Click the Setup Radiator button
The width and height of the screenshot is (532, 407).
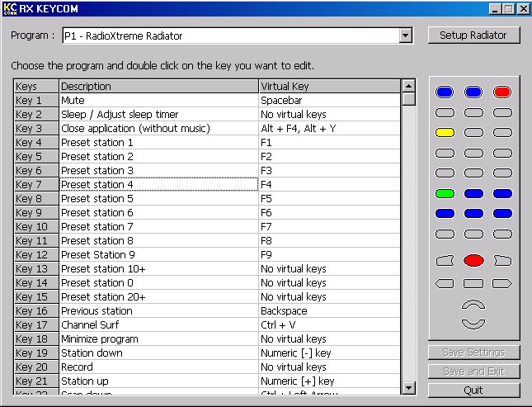(473, 35)
